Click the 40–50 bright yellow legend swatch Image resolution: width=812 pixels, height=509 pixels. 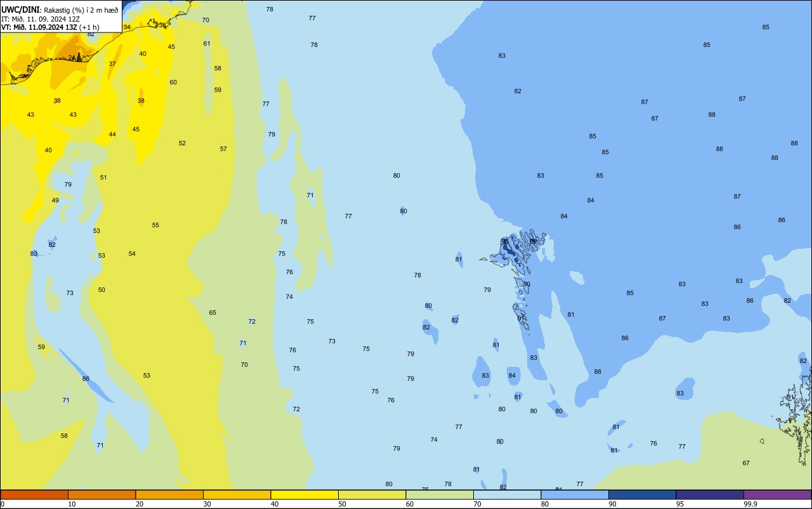304,494
